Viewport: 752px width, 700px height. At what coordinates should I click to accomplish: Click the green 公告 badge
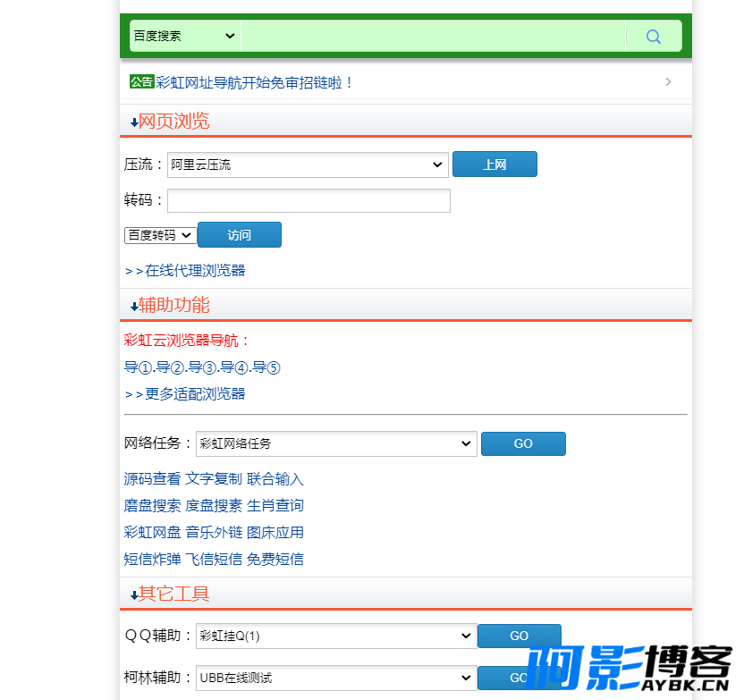[x=141, y=82]
